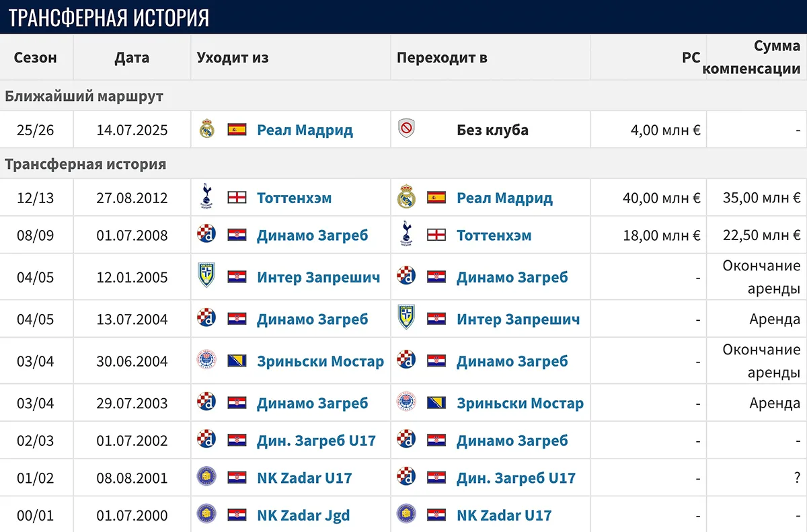Click Zrinjski Mostar crest in 30.06.2004 row
This screenshot has height=532, width=807.
click(x=206, y=360)
